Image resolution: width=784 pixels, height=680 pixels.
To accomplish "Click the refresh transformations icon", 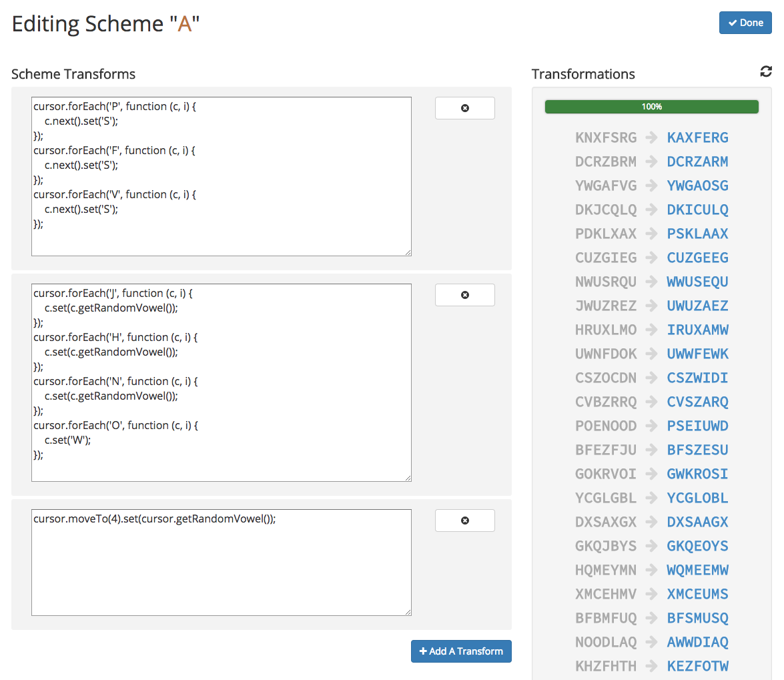I will click(765, 72).
